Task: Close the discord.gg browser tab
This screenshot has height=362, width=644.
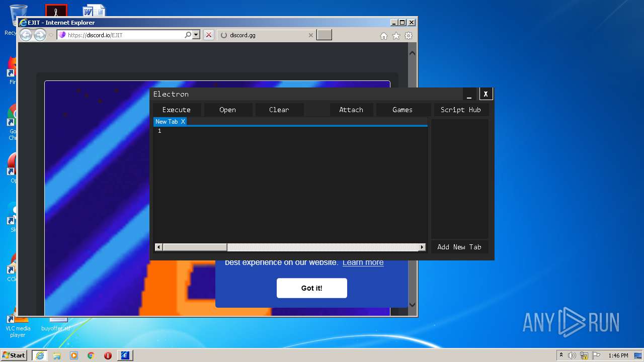Action: [310, 35]
